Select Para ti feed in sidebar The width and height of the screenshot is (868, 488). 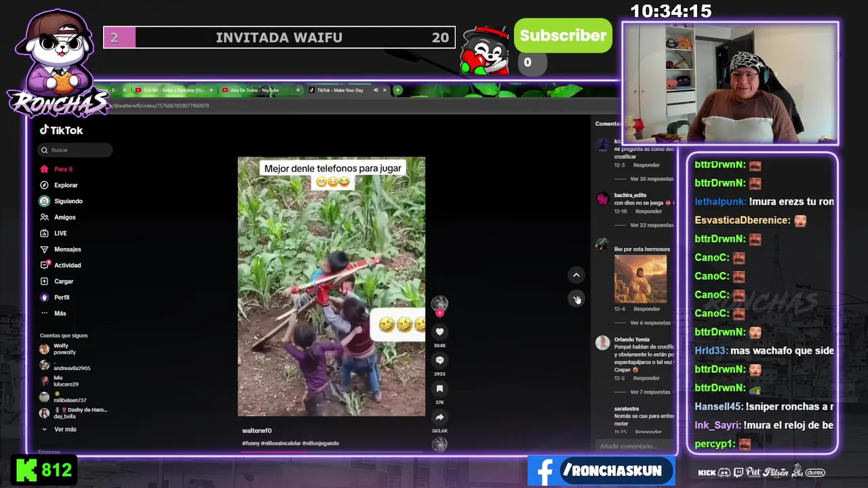click(x=57, y=169)
